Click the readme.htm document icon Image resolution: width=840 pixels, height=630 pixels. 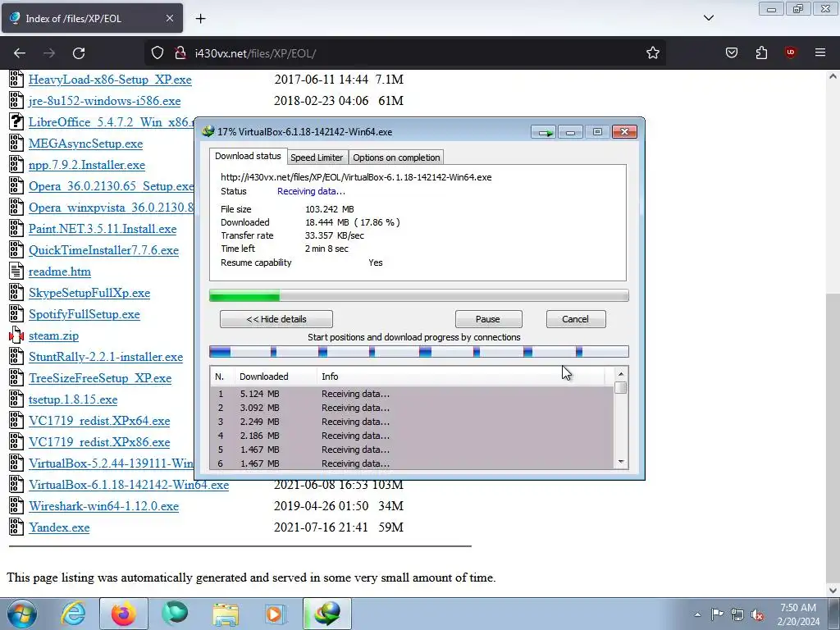(x=16, y=272)
